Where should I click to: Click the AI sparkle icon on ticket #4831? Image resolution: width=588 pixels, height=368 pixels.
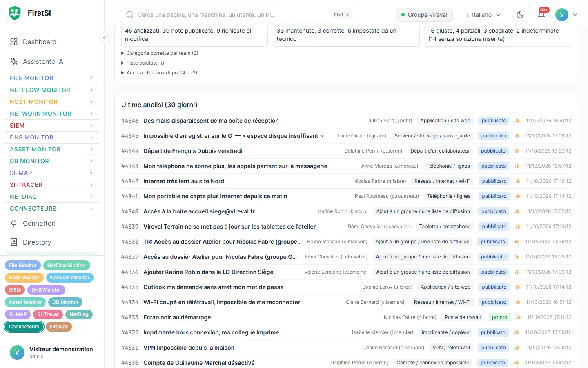pos(517,348)
